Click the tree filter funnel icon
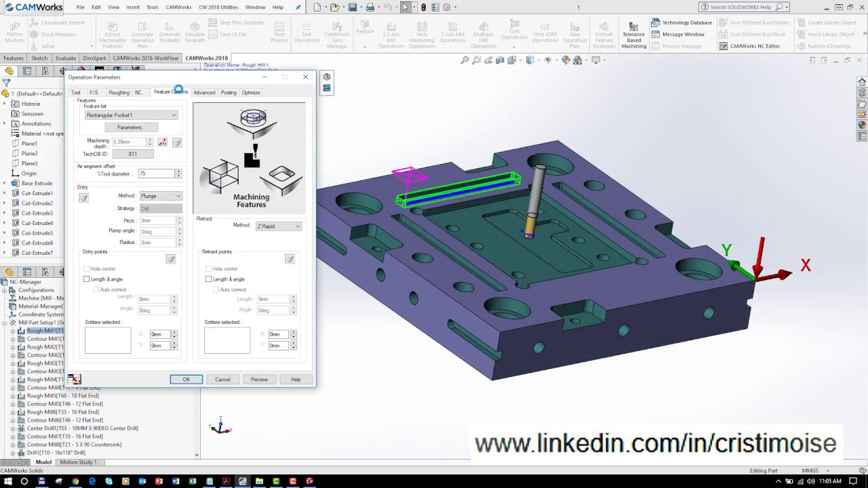This screenshot has height=488, width=868. [x=7, y=82]
